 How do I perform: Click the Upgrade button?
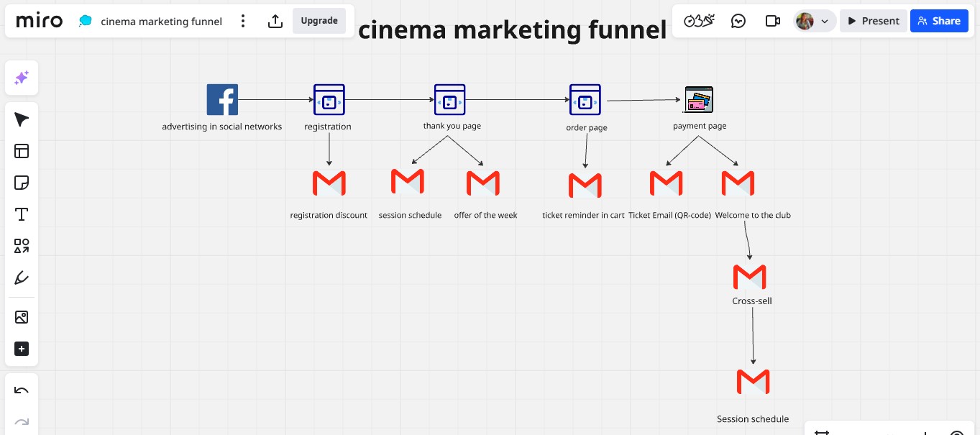[x=319, y=21]
